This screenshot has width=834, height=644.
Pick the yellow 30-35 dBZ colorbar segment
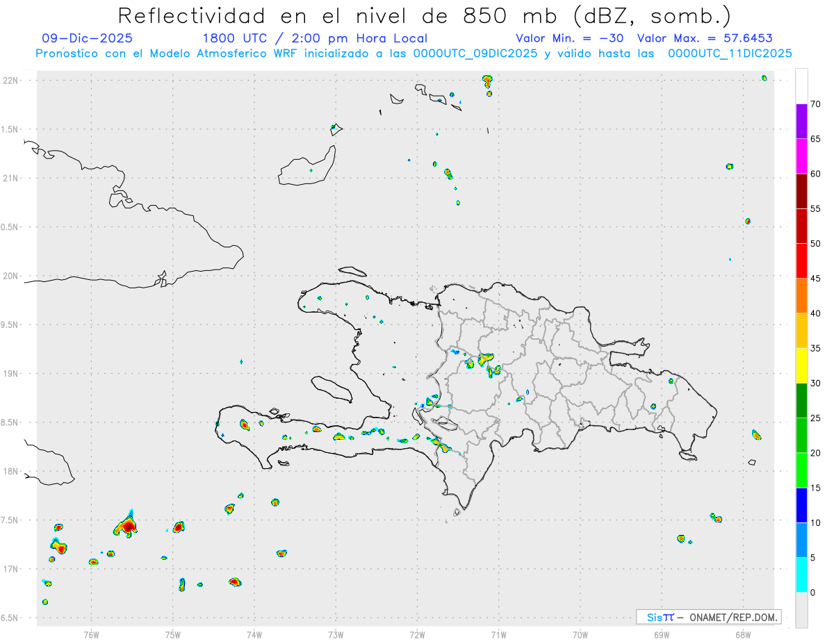pyautogui.click(x=801, y=366)
